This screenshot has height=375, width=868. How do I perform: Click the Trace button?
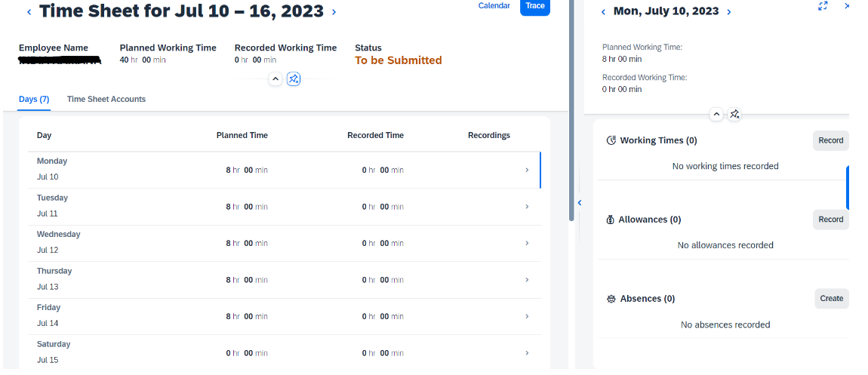(x=534, y=7)
